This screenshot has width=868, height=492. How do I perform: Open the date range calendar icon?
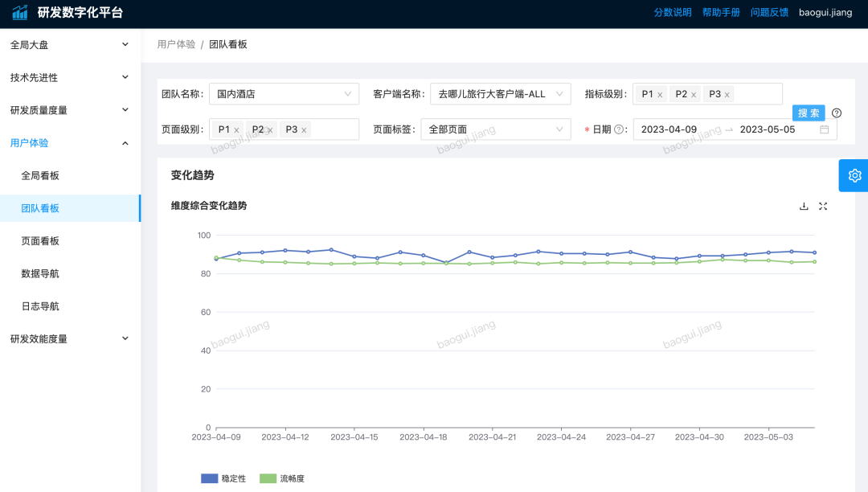pyautogui.click(x=825, y=129)
